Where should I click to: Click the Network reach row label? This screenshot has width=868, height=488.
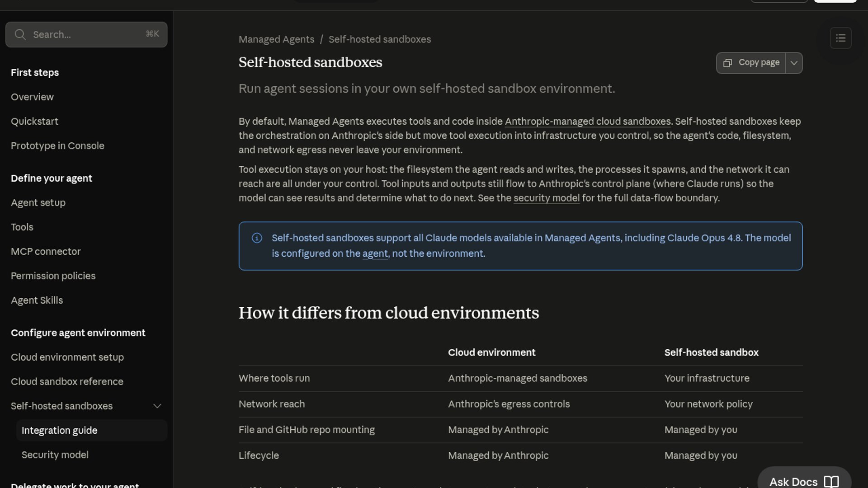(272, 404)
